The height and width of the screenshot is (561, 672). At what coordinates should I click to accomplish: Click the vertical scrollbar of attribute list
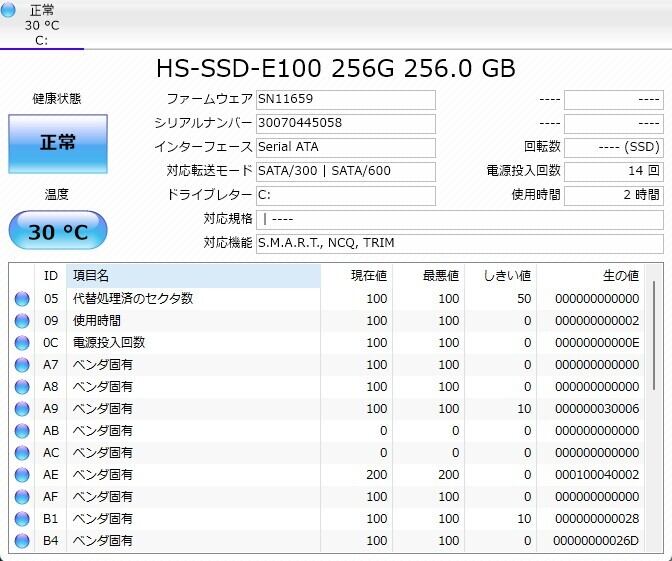(655, 400)
